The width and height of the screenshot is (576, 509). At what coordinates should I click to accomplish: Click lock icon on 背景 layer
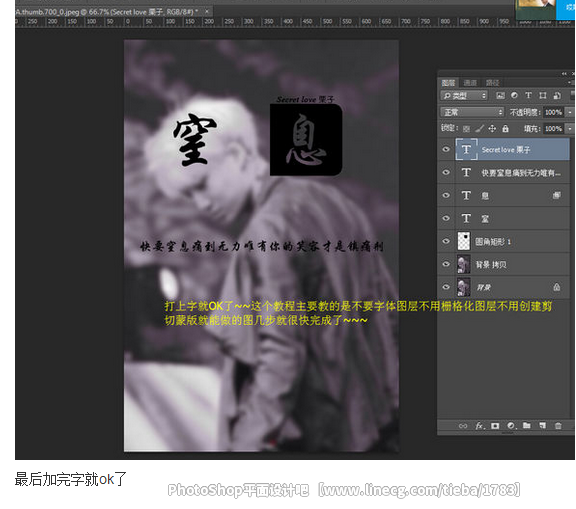[557, 287]
